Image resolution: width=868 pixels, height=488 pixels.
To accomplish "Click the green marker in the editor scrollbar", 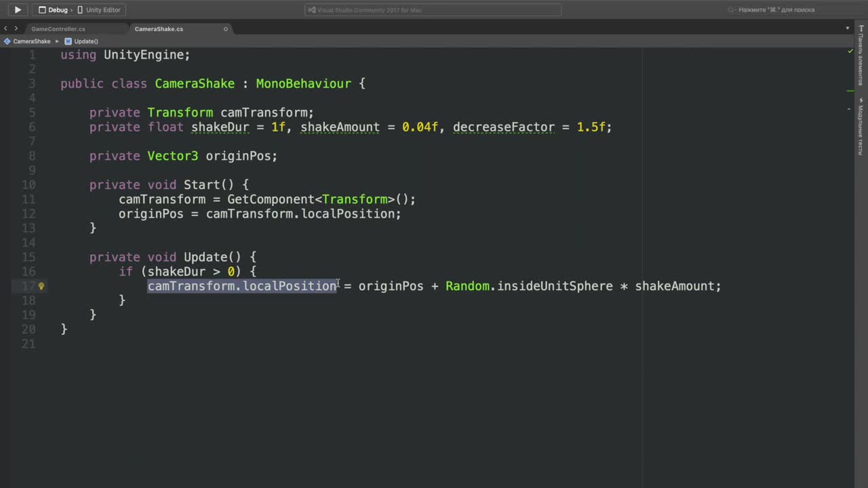I will click(x=850, y=90).
